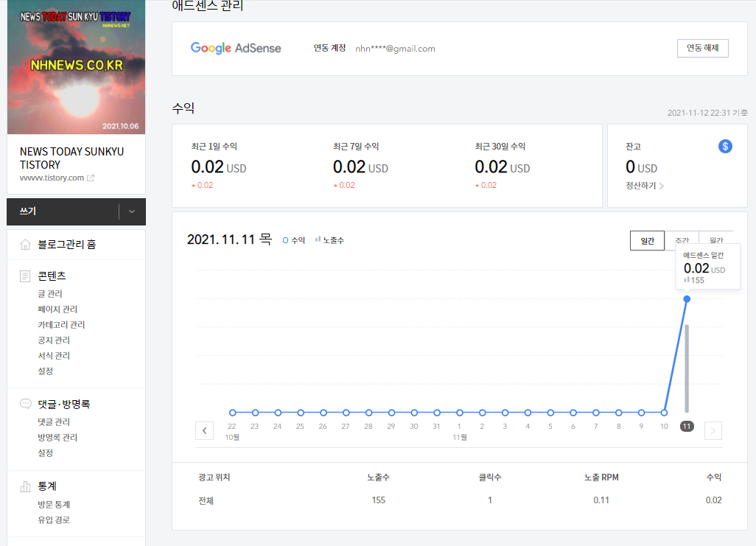Click the 콘텐츠 document icon

click(25, 276)
